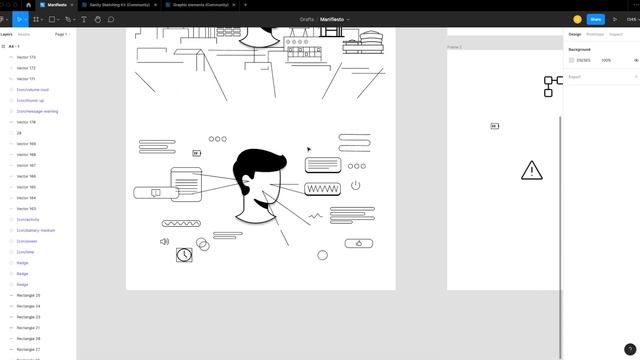
Task: Open the Assets panel tab
Action: (x=24, y=34)
